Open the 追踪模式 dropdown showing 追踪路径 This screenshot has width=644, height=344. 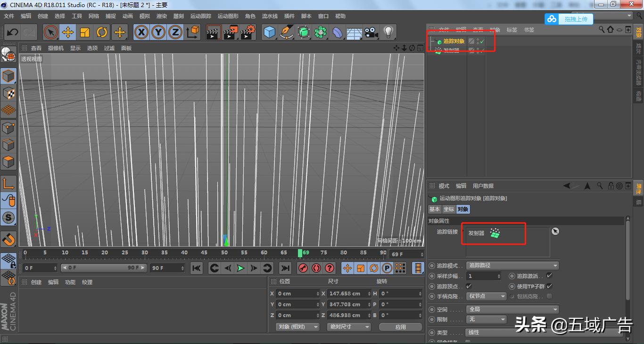coord(513,265)
